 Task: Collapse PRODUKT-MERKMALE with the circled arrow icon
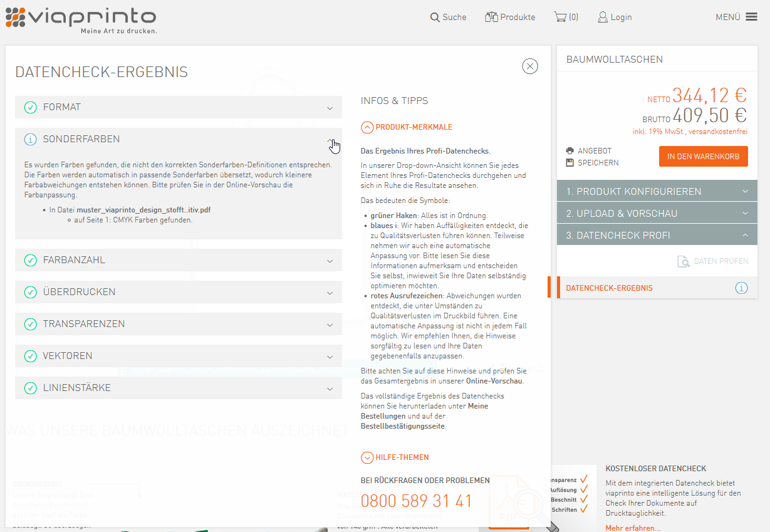pos(367,127)
